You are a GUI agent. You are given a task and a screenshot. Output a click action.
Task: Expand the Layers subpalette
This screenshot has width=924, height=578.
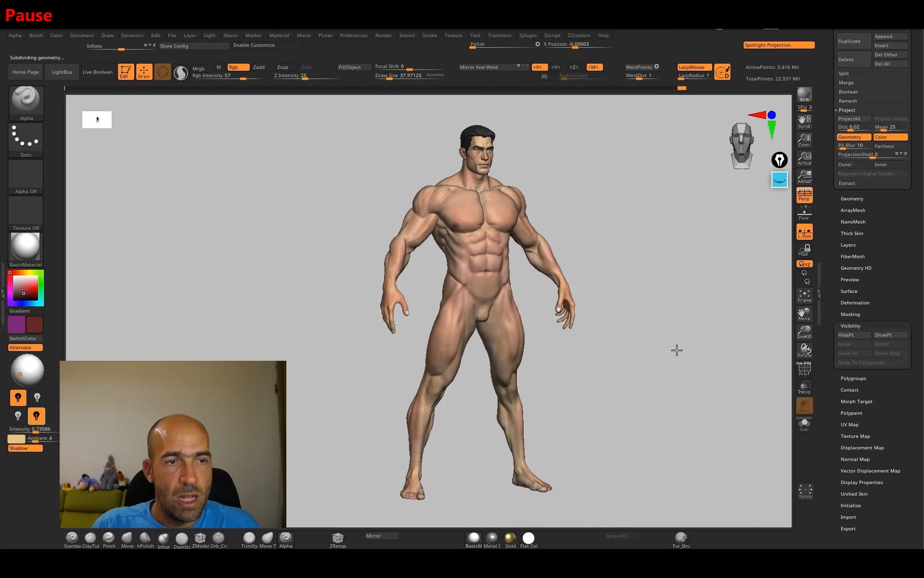click(x=848, y=245)
